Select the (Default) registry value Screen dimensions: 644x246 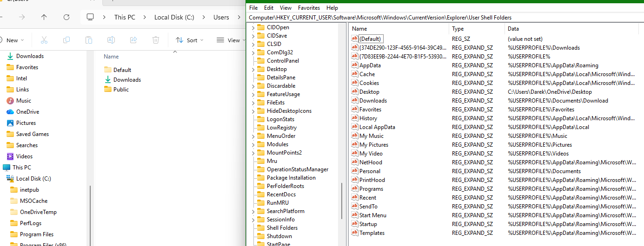point(370,39)
